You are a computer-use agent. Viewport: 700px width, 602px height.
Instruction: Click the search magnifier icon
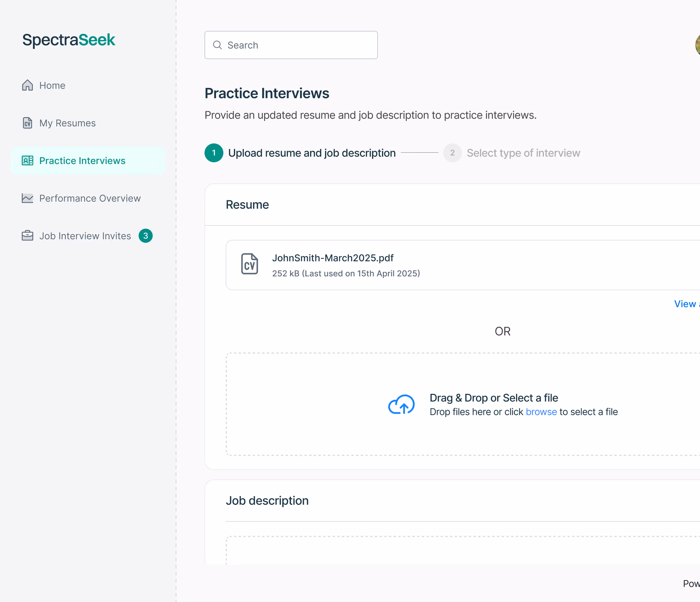[x=218, y=45]
